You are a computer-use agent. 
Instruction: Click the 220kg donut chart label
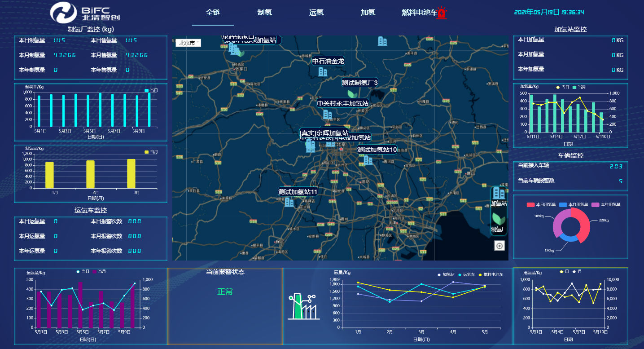[604, 221]
